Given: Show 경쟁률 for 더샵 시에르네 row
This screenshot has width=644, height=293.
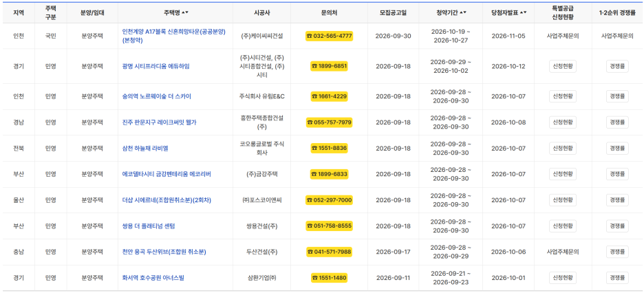Looking at the screenshot, I should click(617, 200).
